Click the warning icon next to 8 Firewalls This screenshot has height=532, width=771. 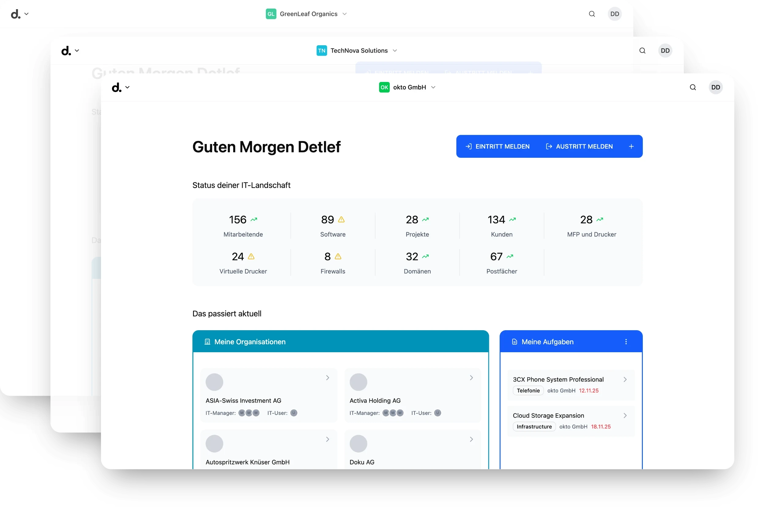[338, 256]
